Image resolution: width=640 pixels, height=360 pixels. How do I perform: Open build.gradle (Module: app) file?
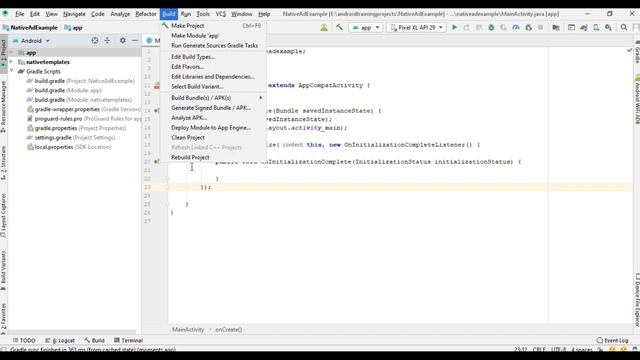tap(64, 91)
